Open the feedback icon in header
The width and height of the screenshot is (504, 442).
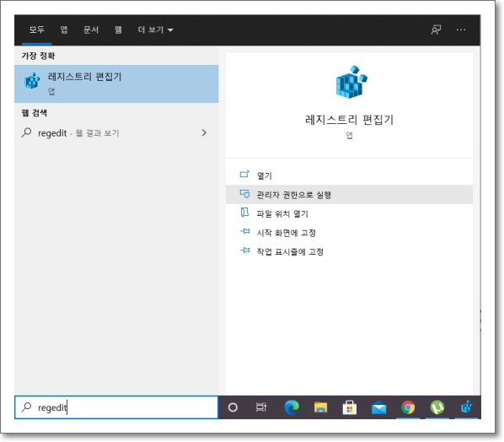436,30
